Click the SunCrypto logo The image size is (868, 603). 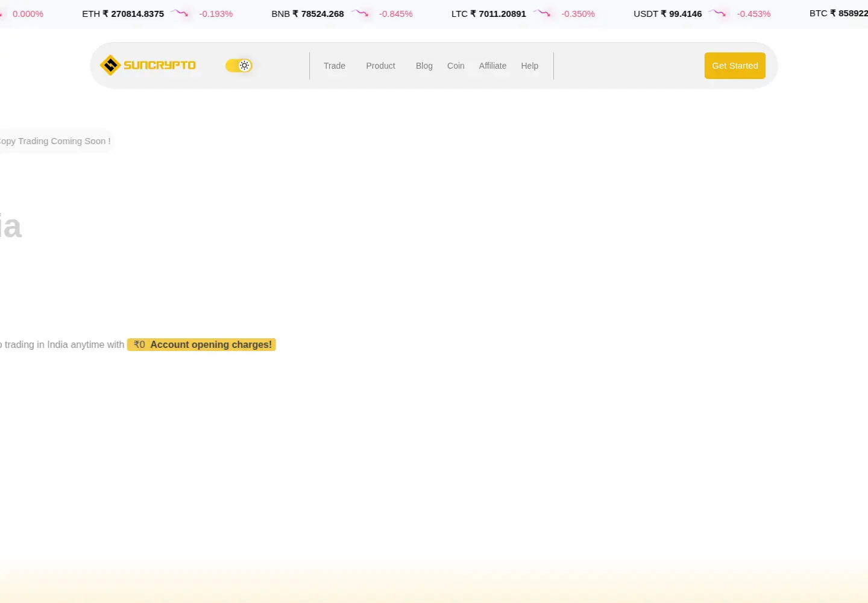click(148, 65)
